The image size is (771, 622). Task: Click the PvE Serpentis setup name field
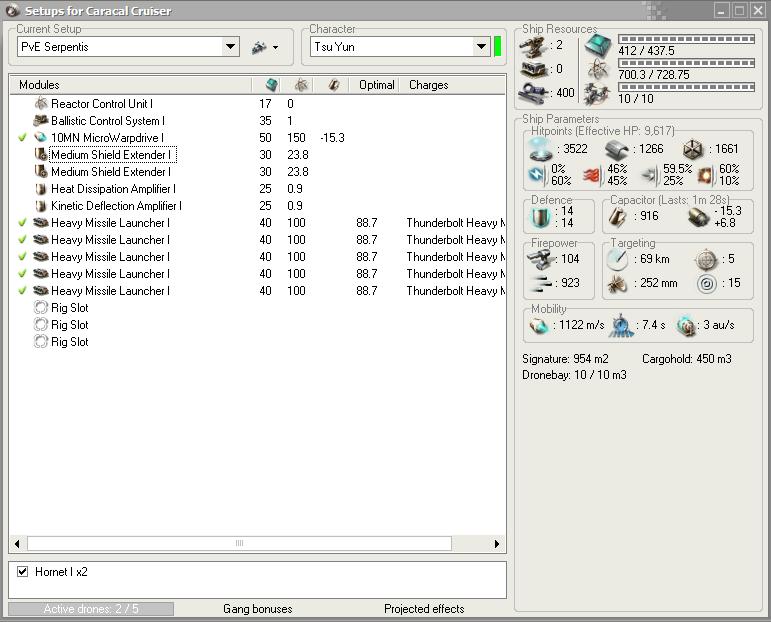tap(120, 47)
